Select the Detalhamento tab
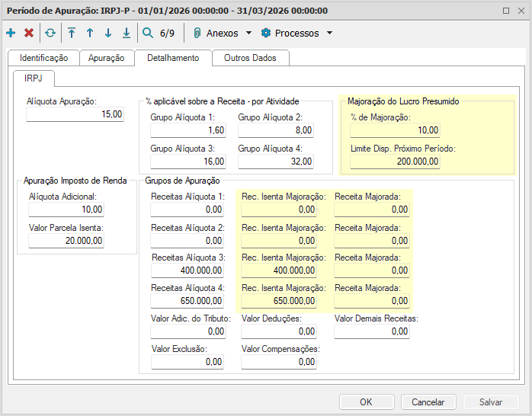The width and height of the screenshot is (532, 416). pos(173,58)
